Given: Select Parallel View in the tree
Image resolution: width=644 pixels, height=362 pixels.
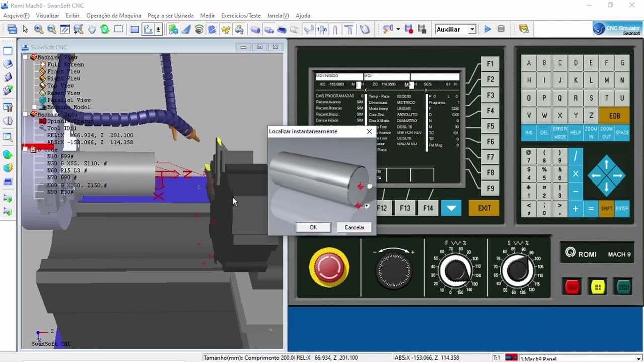Looking at the screenshot, I should [69, 100].
